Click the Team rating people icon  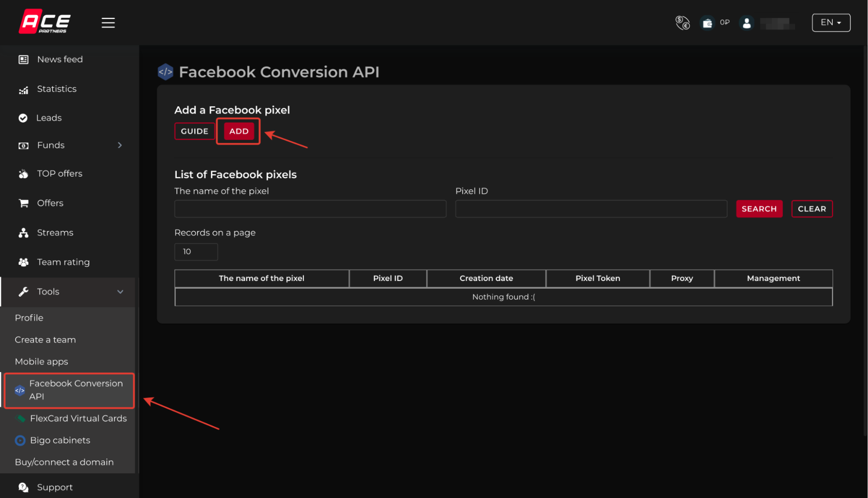(23, 262)
